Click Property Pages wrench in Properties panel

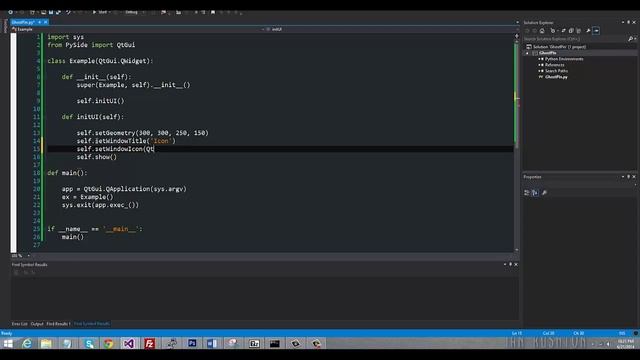pos(544,193)
